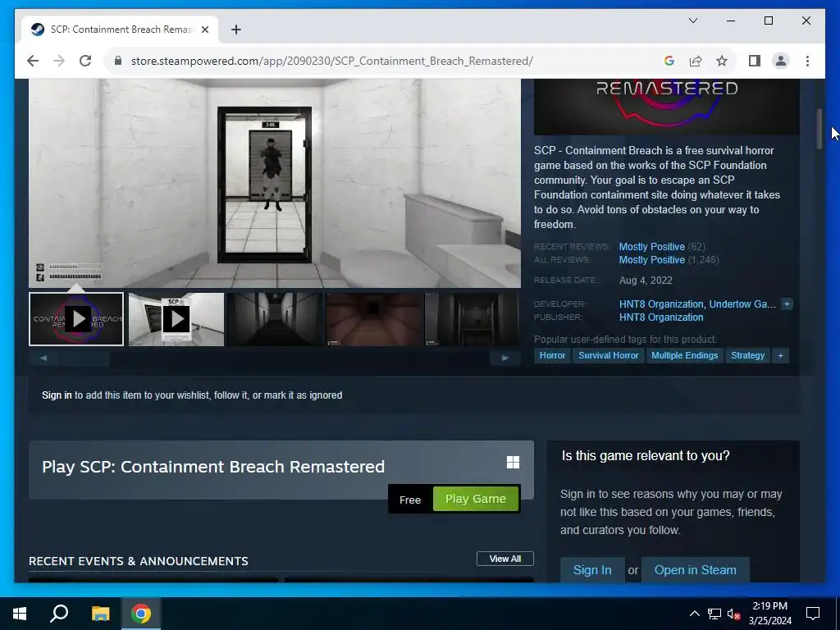Reload the Steam store page
This screenshot has height=630, width=840.
point(85,61)
